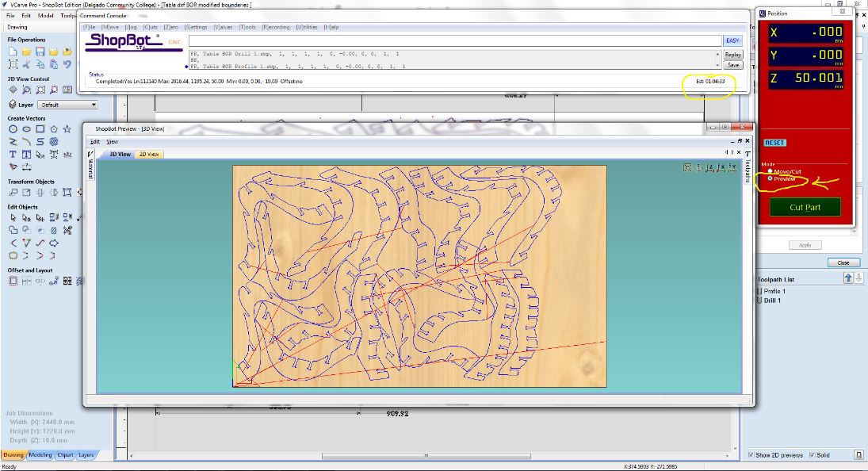
Task: Click the Replay button
Action: click(x=733, y=55)
